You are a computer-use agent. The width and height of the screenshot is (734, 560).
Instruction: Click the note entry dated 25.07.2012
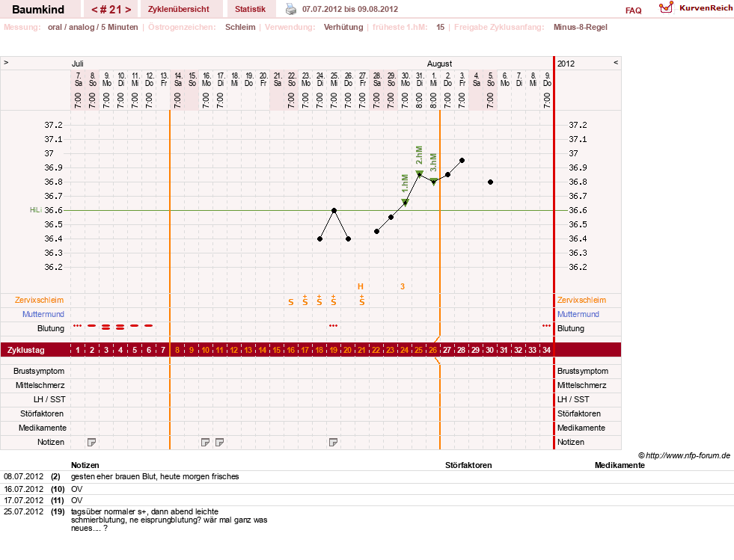(x=169, y=520)
